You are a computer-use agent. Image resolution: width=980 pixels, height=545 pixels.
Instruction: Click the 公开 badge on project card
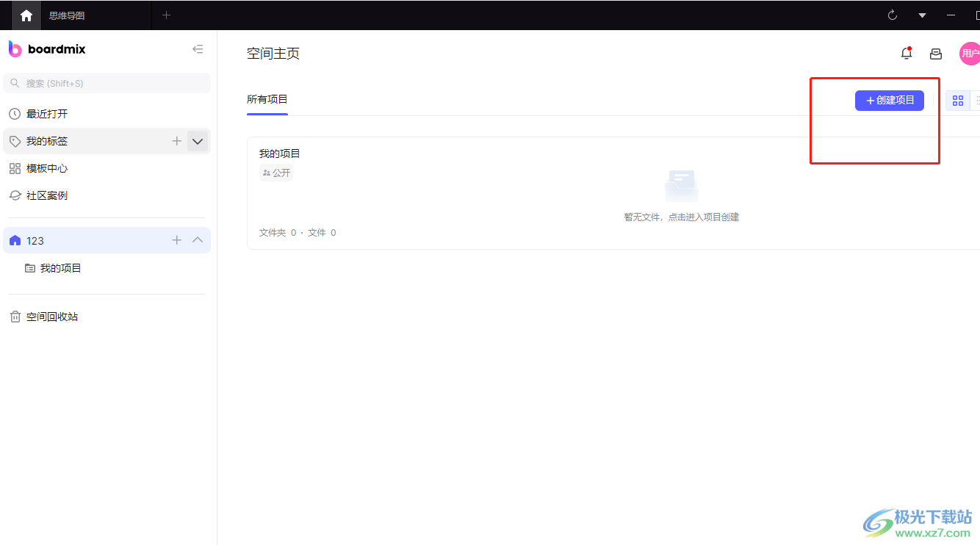[276, 173]
